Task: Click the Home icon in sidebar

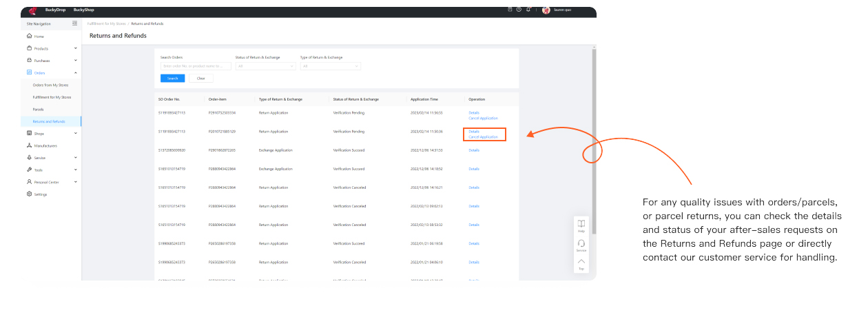Action: pyautogui.click(x=29, y=36)
